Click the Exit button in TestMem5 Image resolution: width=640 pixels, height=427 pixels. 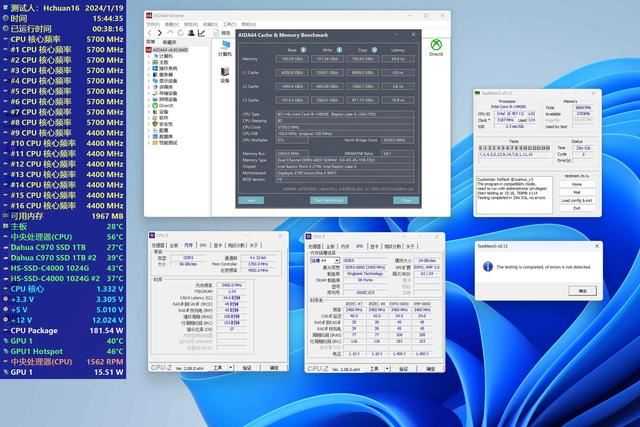pos(577,208)
